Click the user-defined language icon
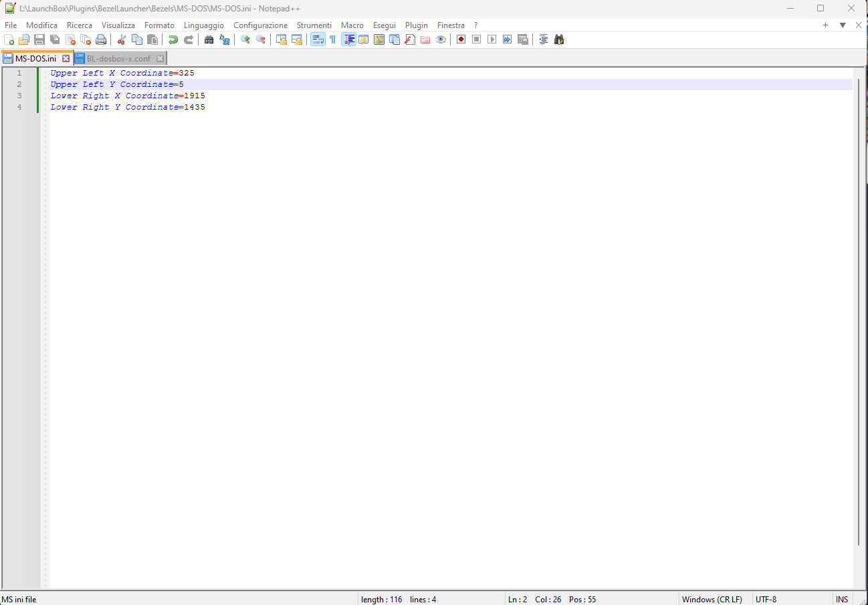The height and width of the screenshot is (605, 868). pos(364,39)
